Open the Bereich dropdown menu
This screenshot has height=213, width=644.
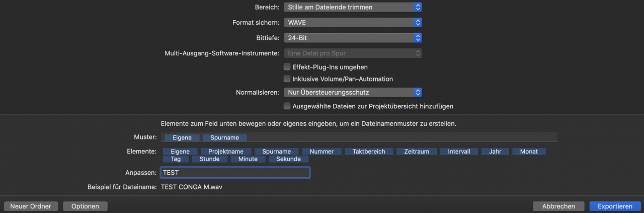(x=353, y=7)
